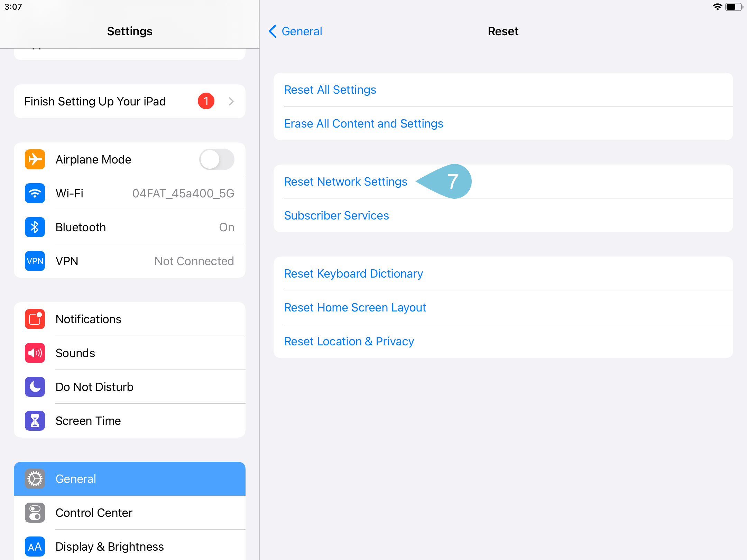Image resolution: width=747 pixels, height=560 pixels.
Task: Choose Reset Keyboard Dictionary
Action: click(353, 273)
